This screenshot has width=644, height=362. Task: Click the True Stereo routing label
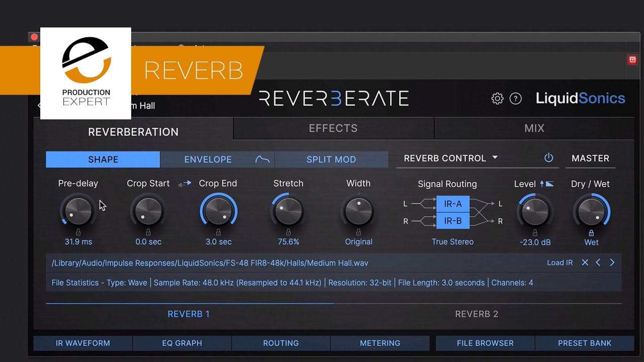pyautogui.click(x=452, y=242)
